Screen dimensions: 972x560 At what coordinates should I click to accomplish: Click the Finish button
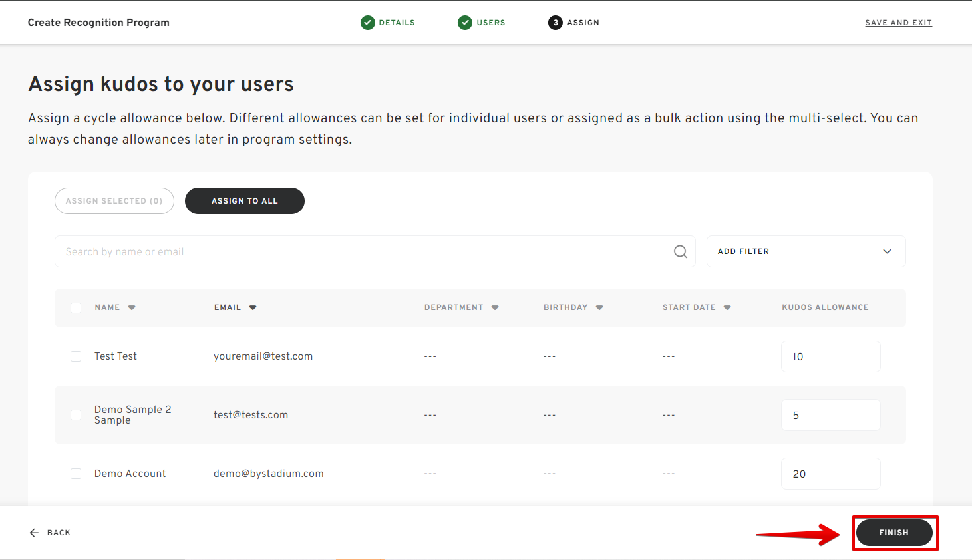[894, 533]
